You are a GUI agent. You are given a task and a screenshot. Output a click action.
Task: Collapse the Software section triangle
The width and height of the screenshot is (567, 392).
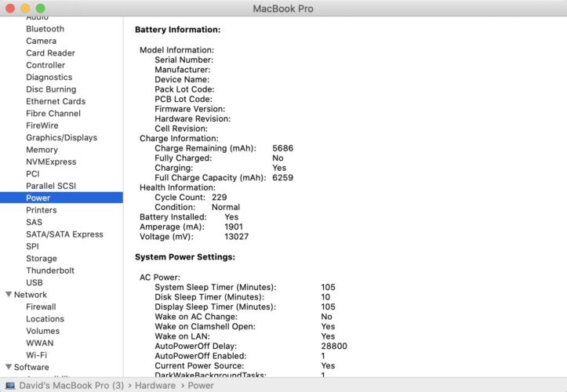pos(9,367)
